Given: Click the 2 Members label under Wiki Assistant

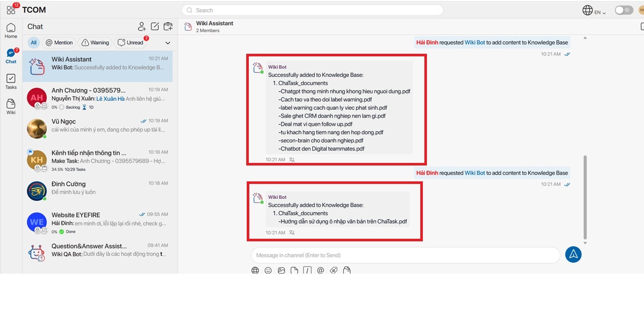Looking at the screenshot, I should click(208, 31).
